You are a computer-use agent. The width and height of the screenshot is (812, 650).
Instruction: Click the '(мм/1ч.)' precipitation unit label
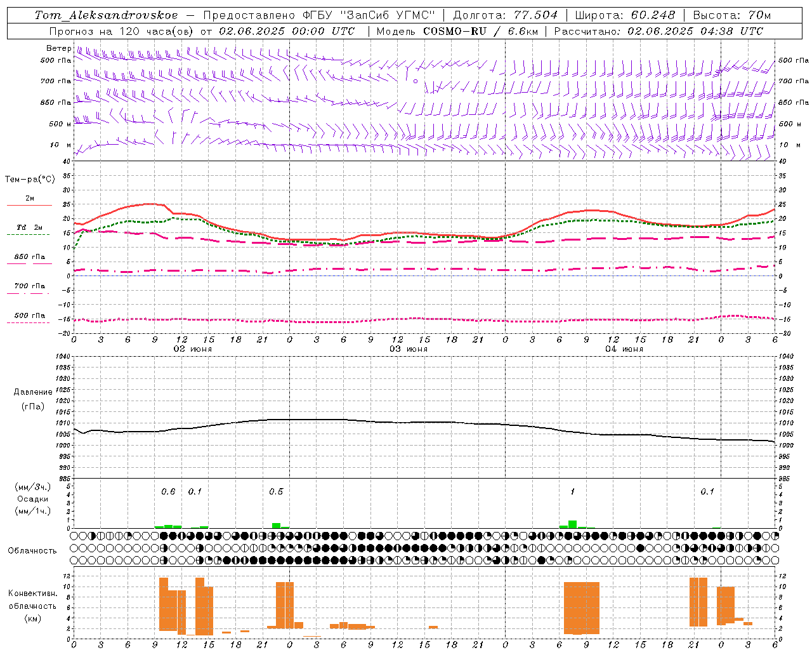pos(33,511)
